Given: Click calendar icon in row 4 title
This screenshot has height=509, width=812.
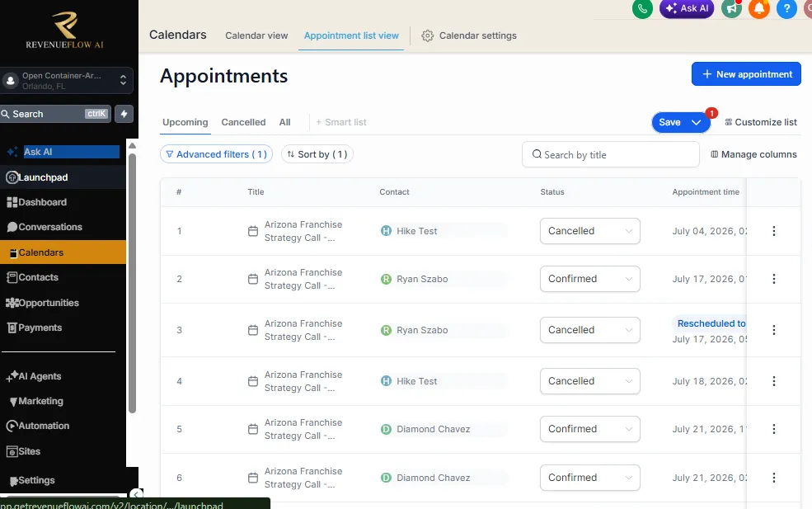Looking at the screenshot, I should pyautogui.click(x=253, y=381).
